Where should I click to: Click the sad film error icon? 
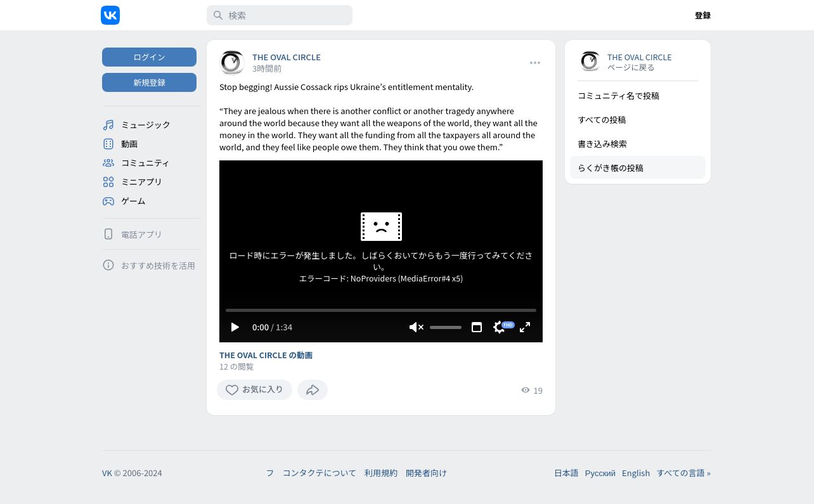381,226
